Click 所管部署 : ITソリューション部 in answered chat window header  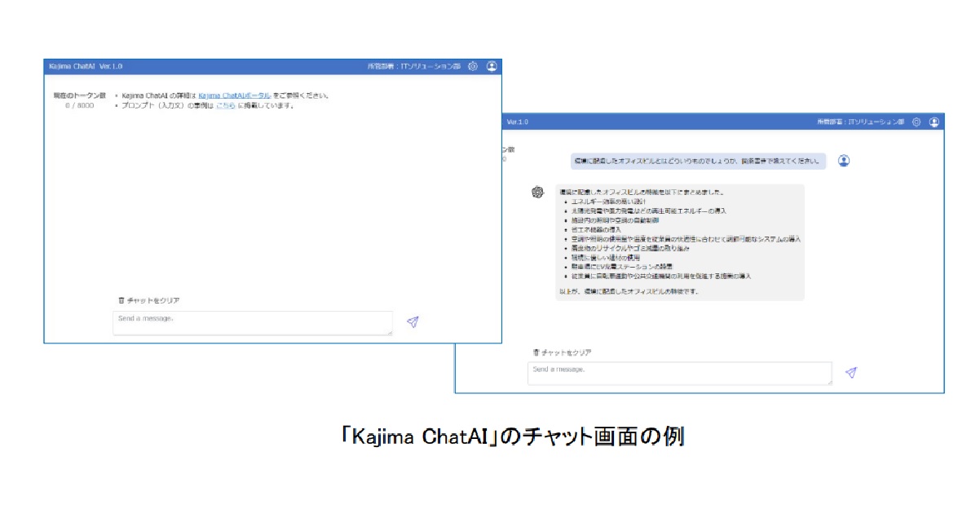pyautogui.click(x=861, y=122)
